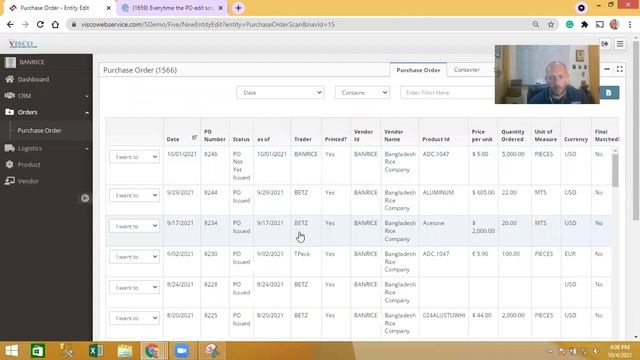This screenshot has width=640, height=360.
Task: Open File Explorer from the taskbar
Action: (x=125, y=351)
